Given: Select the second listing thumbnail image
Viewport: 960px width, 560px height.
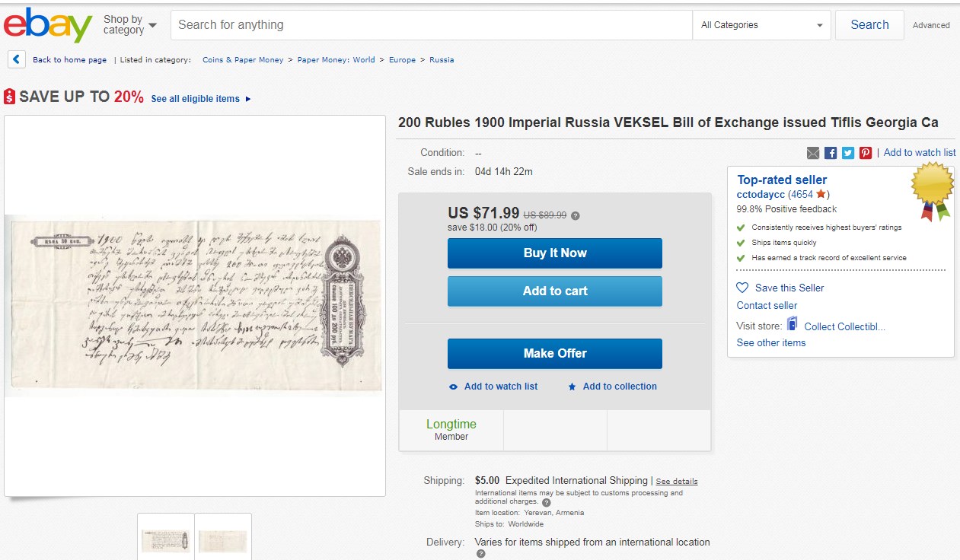Looking at the screenshot, I should [x=223, y=539].
